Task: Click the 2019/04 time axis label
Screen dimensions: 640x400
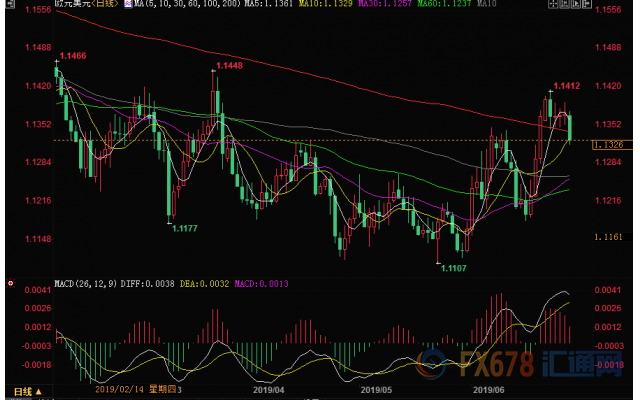Action: (x=268, y=390)
